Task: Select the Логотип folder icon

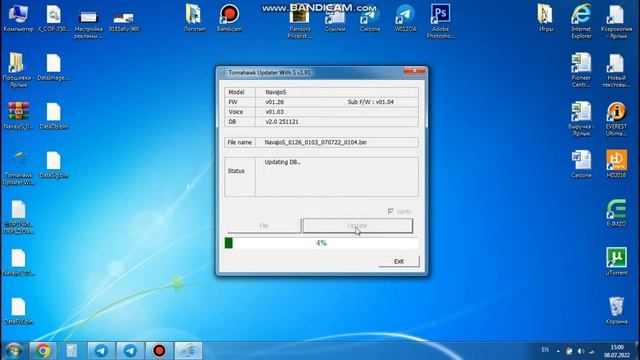Action: tap(194, 18)
